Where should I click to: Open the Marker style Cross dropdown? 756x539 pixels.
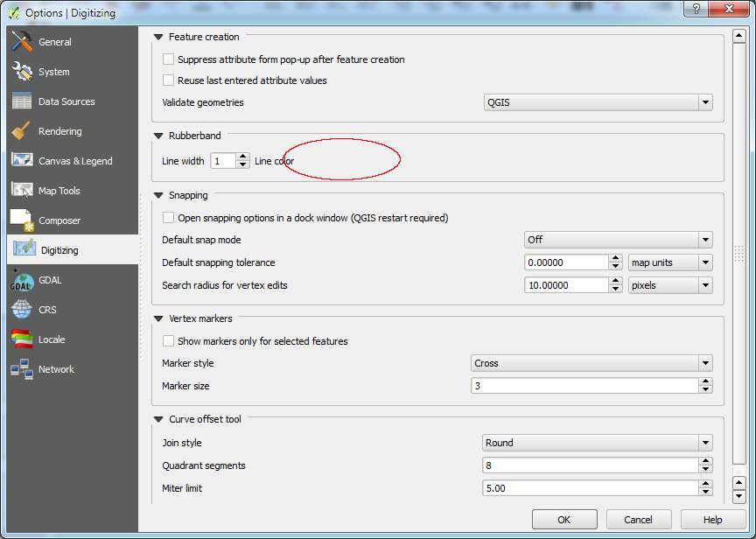(591, 363)
